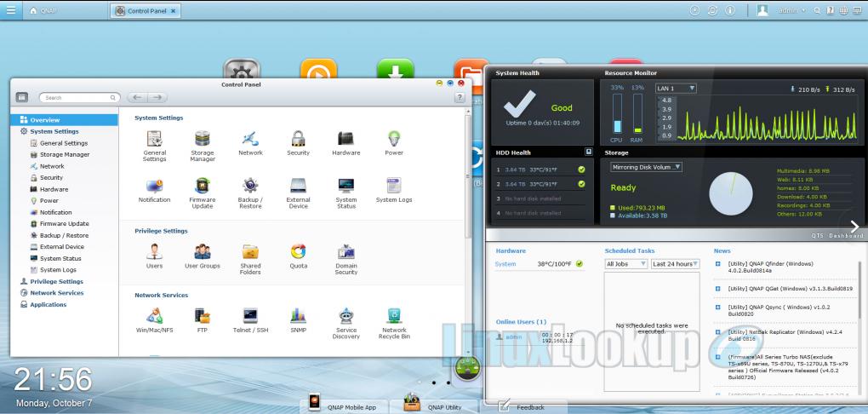
Task: Select Overview in the Control Panel sidebar
Action: tap(64, 120)
